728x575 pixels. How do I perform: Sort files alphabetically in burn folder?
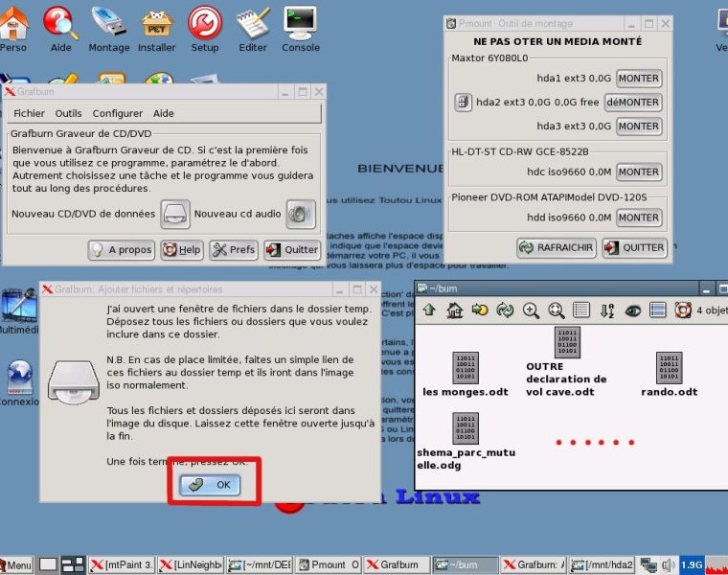[x=606, y=310]
